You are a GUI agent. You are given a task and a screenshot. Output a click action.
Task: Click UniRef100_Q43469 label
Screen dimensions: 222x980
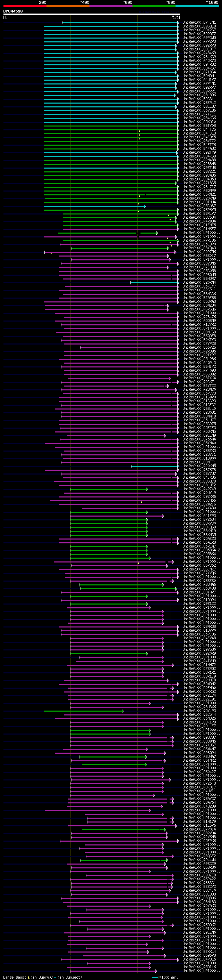coord(199,53)
